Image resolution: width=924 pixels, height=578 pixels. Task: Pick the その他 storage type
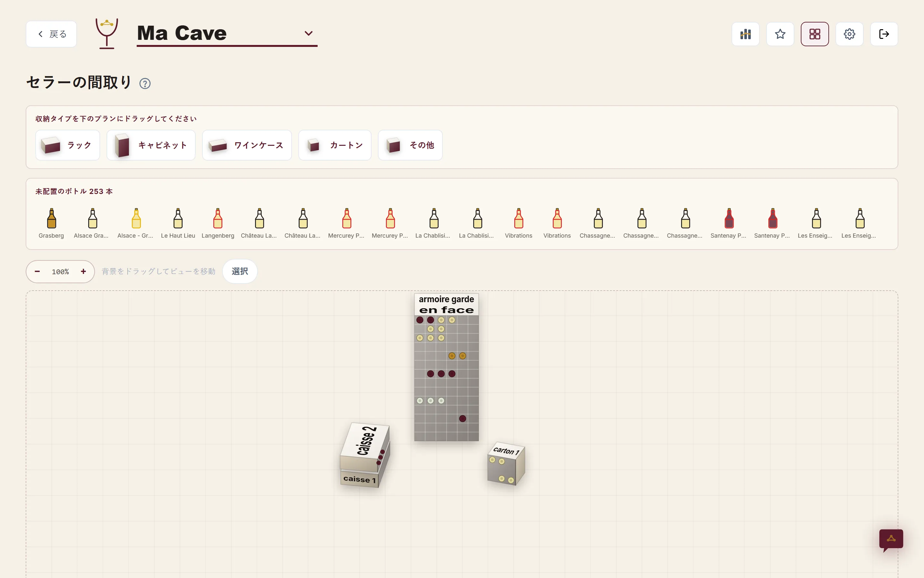[x=410, y=145]
